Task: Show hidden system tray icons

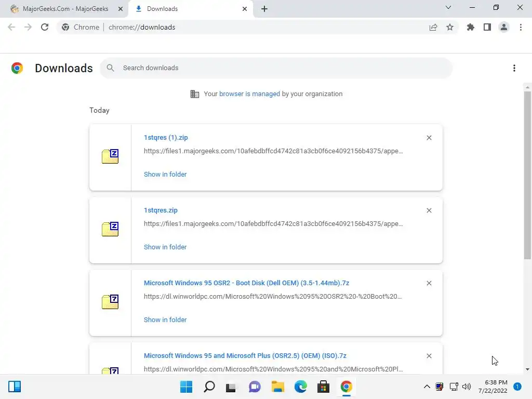Action: pos(427,387)
